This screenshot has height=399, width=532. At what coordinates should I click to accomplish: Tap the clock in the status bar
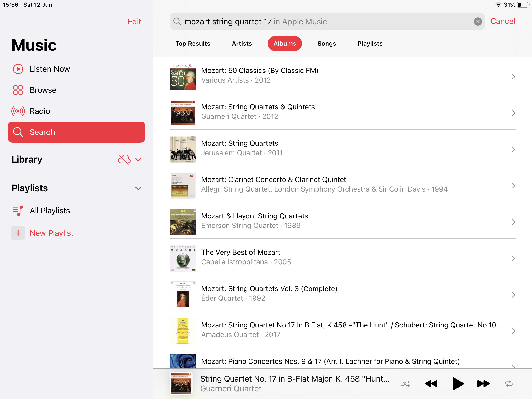pos(11,5)
